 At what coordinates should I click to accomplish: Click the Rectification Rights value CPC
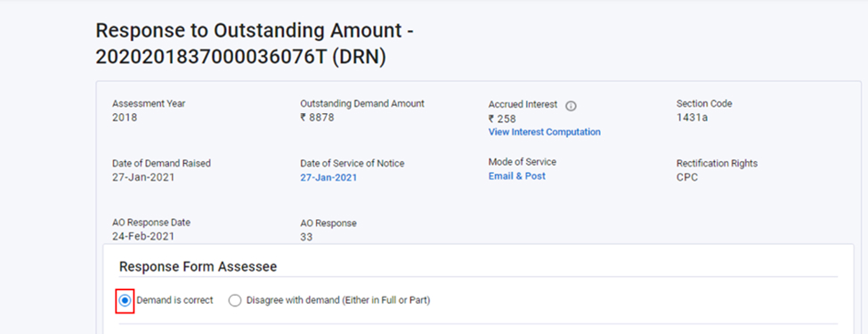[687, 178]
